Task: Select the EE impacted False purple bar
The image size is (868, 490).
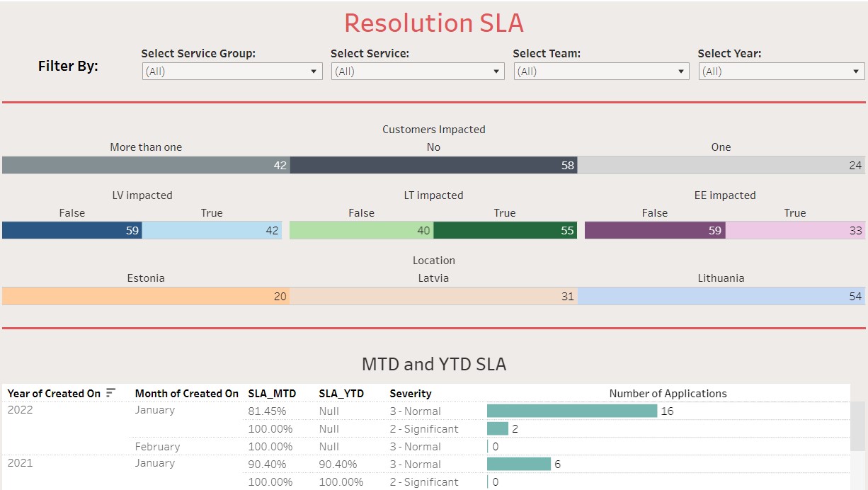Action: pos(654,230)
